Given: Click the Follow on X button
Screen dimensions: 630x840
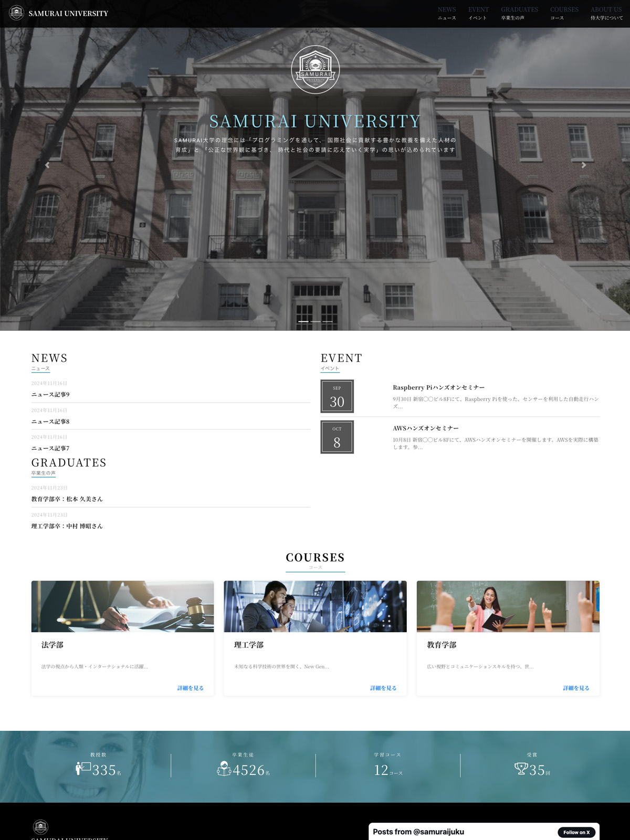Looking at the screenshot, I should (576, 832).
